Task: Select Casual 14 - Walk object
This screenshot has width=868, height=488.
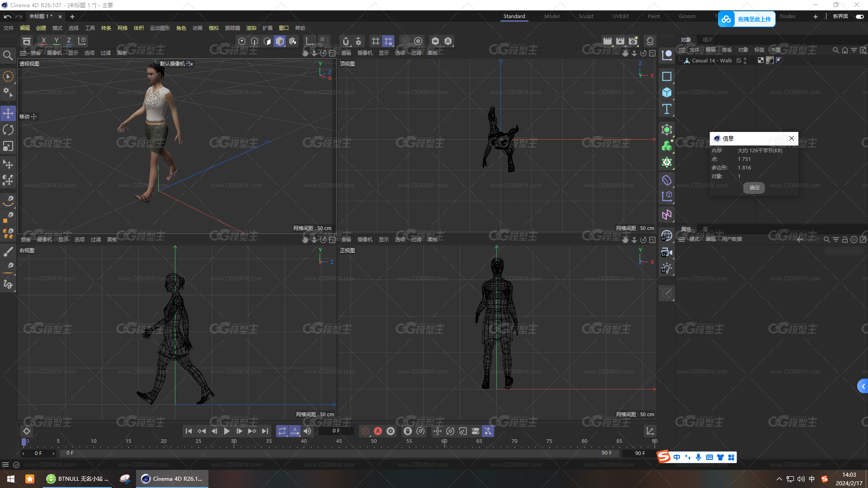Action: point(712,61)
